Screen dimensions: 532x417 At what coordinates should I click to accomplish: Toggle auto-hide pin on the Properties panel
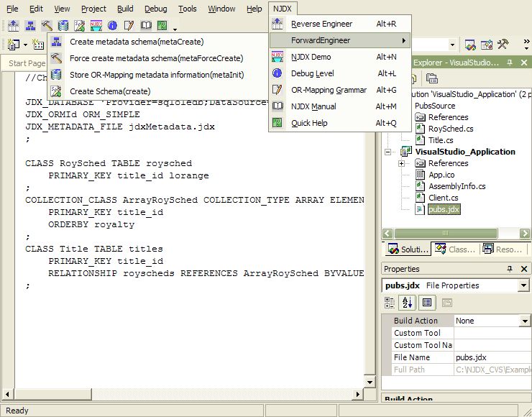(509, 269)
